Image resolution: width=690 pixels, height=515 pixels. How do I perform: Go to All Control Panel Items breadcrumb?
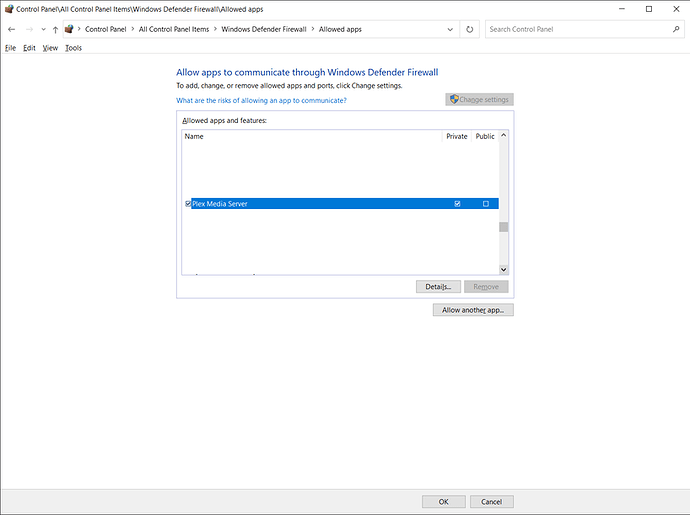click(174, 29)
